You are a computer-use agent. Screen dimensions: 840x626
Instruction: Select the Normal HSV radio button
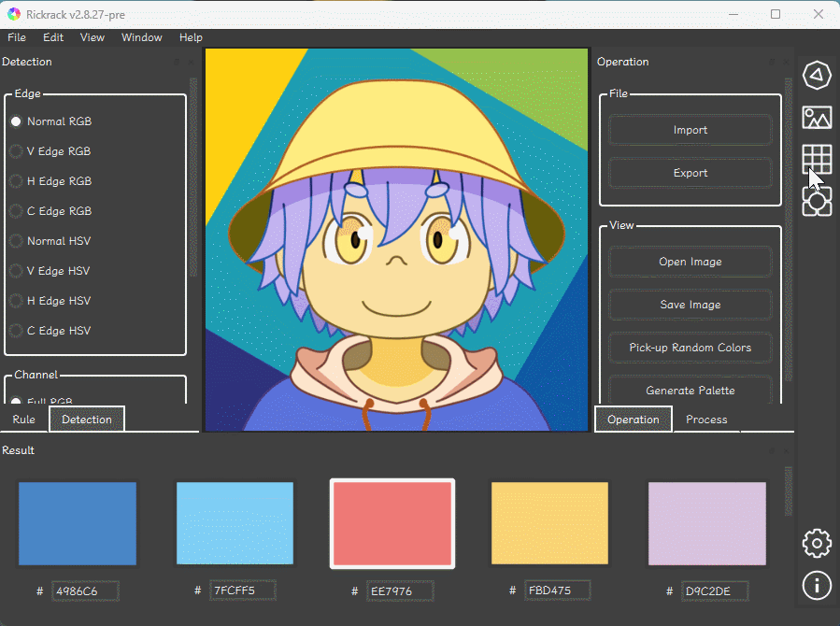(58, 241)
